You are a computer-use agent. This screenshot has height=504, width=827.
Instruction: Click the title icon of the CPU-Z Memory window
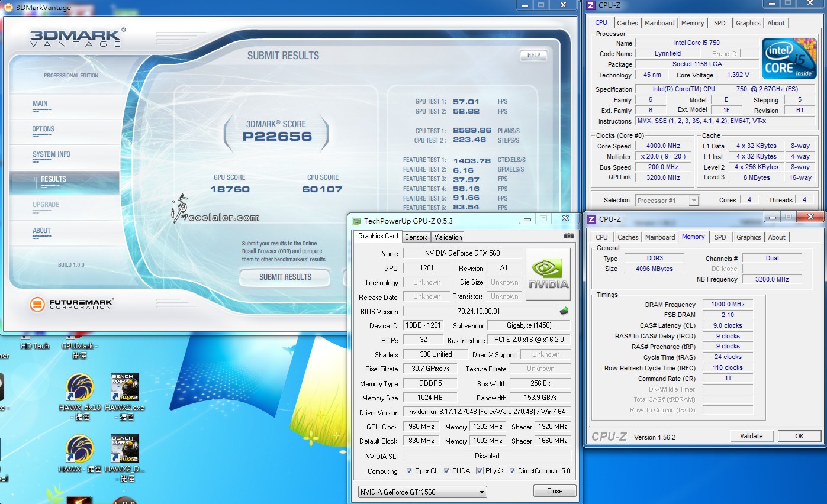[591, 219]
